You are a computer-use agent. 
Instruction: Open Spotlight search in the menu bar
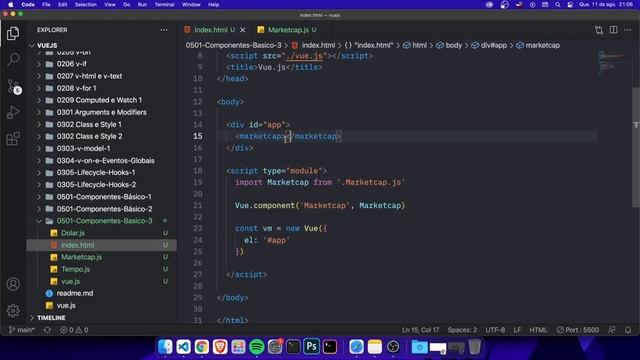(x=558, y=4)
